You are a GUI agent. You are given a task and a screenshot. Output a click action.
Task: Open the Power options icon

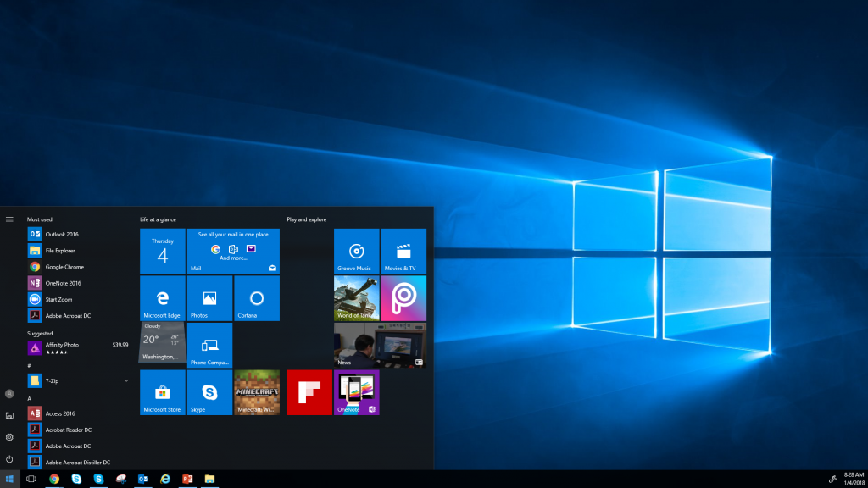click(x=9, y=459)
